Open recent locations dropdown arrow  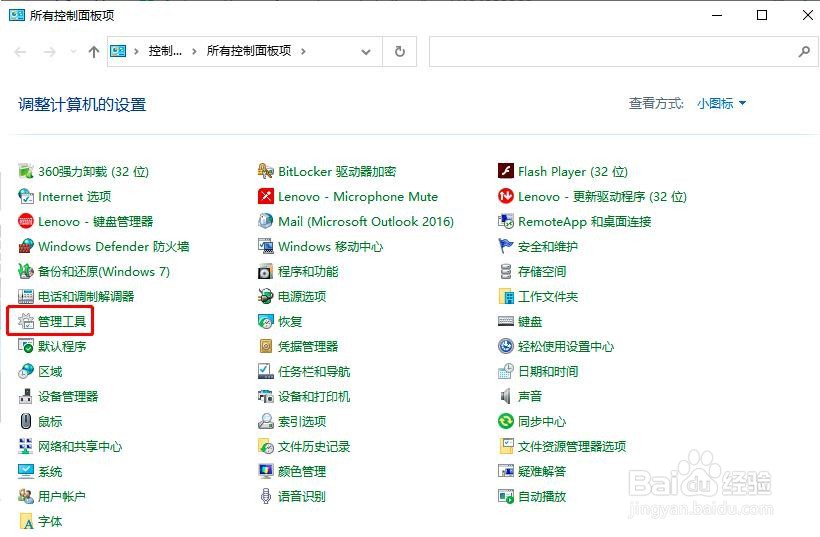(73, 51)
